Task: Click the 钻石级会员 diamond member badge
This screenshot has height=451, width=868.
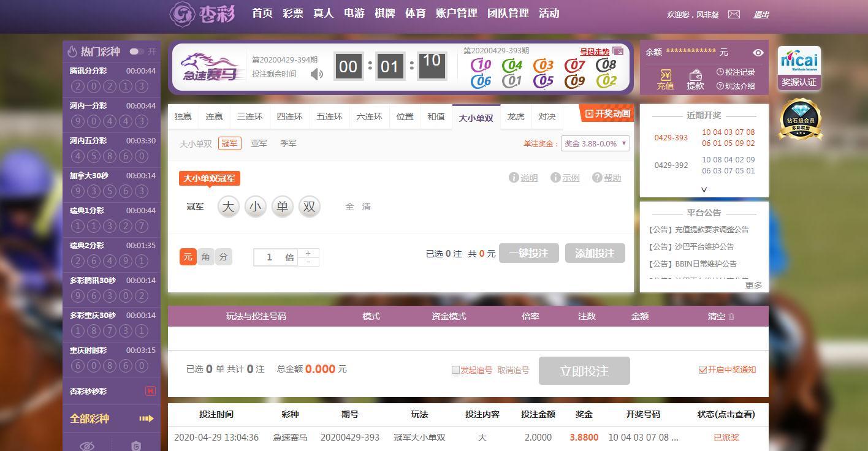Action: point(801,119)
